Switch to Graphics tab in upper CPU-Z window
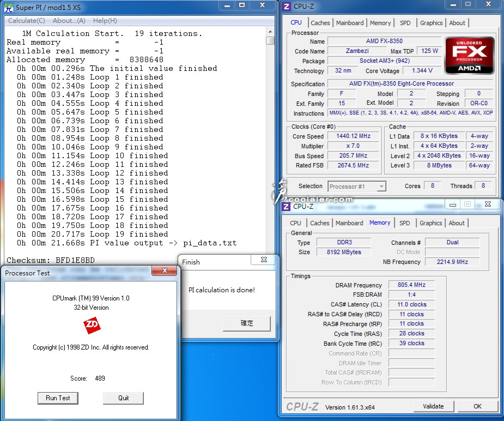504x421 pixels. click(x=432, y=23)
